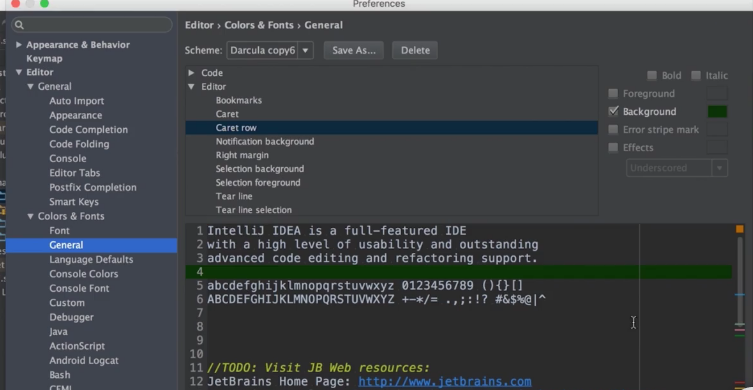Open Appearance under Editor General
This screenshot has width=753, height=390.
click(x=75, y=115)
